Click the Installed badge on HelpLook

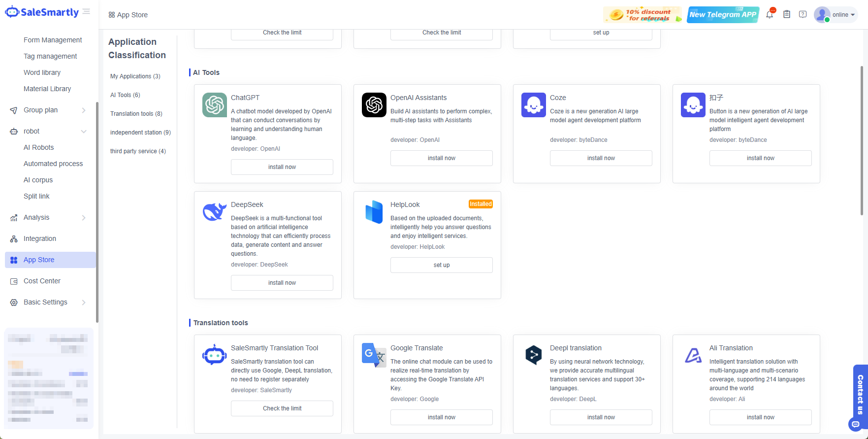(481, 204)
